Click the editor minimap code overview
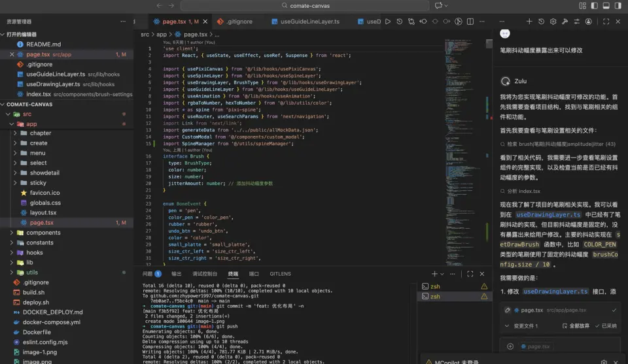The width and height of the screenshot is (628, 364). click(464, 98)
